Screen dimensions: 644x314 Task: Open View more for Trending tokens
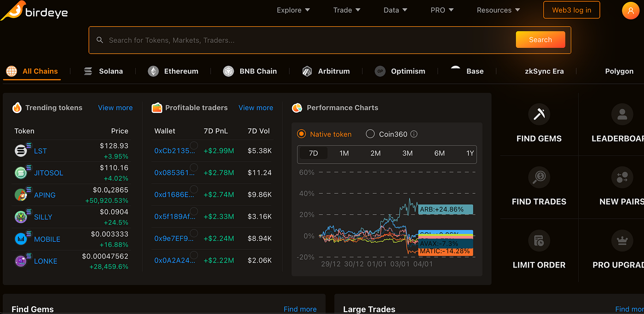point(115,108)
